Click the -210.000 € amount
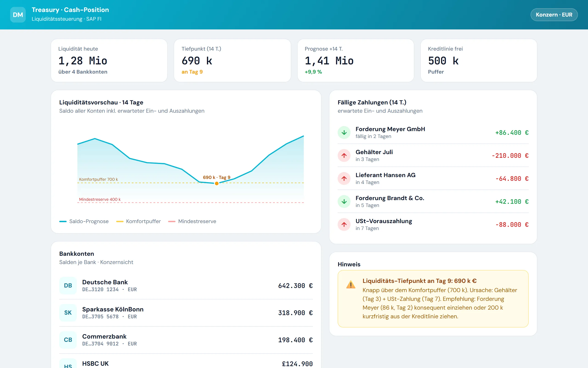Screen dimensions: 588x368 (x=510, y=155)
